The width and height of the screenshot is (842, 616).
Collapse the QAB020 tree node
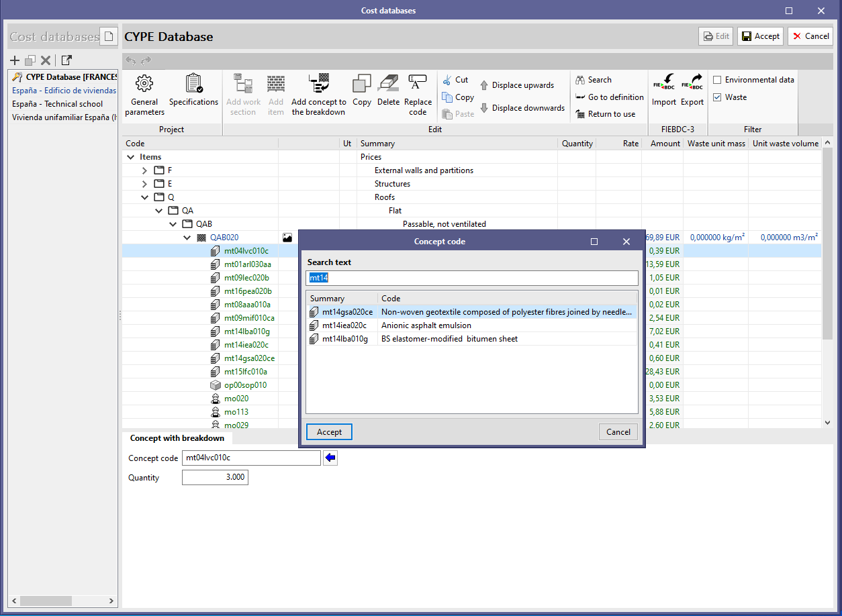[187, 238]
